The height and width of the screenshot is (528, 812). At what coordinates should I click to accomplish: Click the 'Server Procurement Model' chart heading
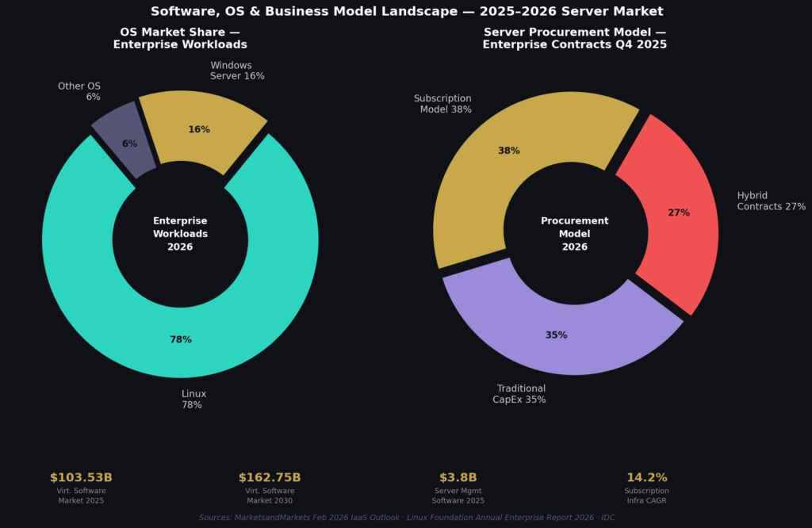(x=575, y=38)
